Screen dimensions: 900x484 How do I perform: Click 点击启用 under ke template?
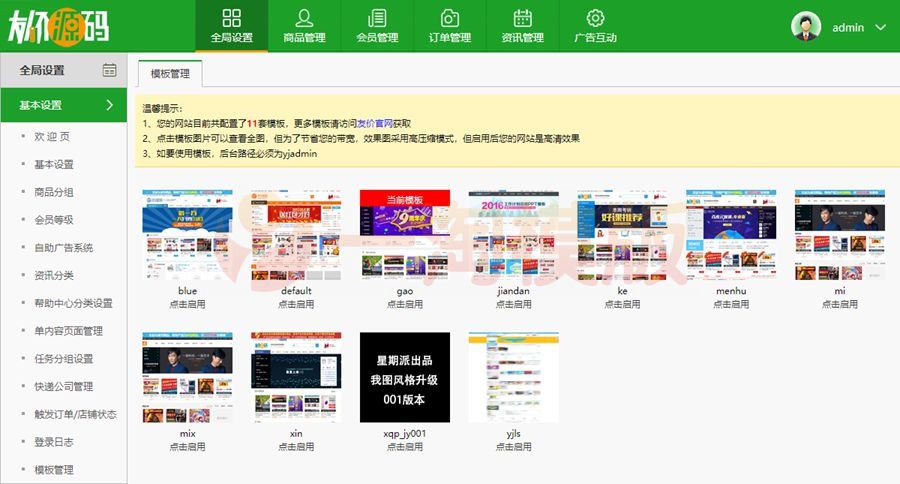click(x=622, y=304)
